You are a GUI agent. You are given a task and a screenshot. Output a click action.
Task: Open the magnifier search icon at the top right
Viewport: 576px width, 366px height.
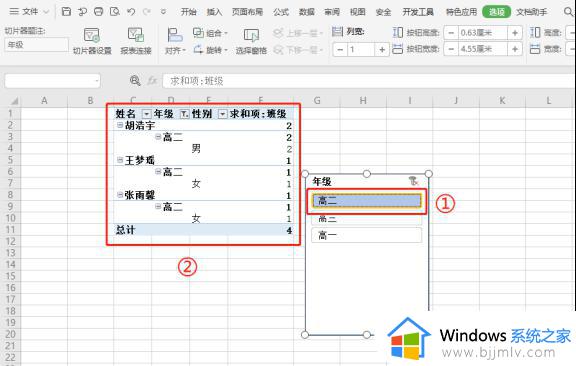click(568, 12)
